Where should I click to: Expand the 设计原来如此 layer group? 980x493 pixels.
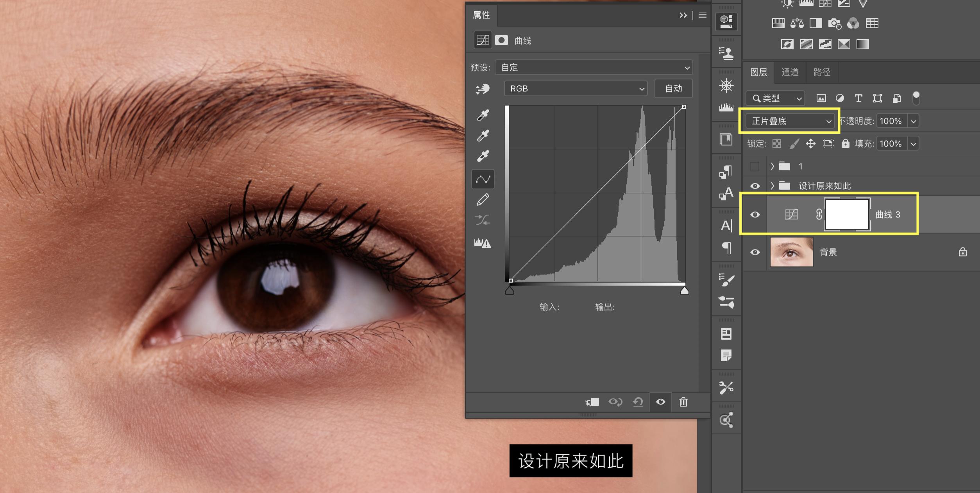(772, 186)
